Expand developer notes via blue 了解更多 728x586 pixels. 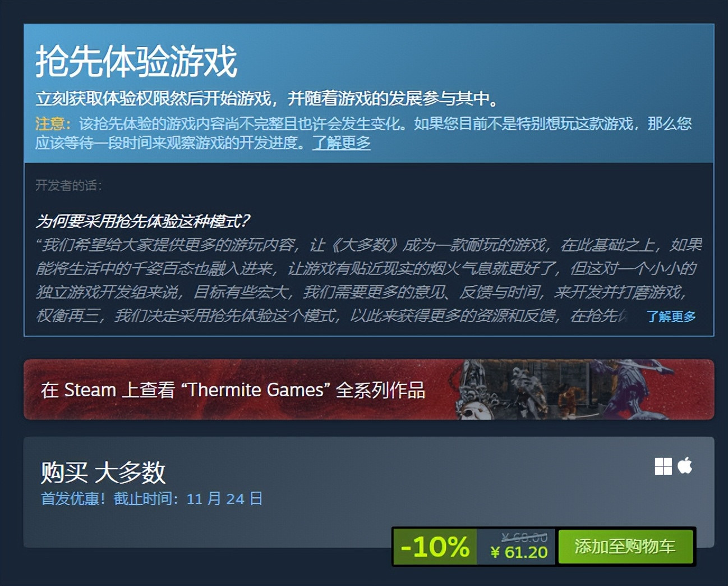[x=671, y=317]
